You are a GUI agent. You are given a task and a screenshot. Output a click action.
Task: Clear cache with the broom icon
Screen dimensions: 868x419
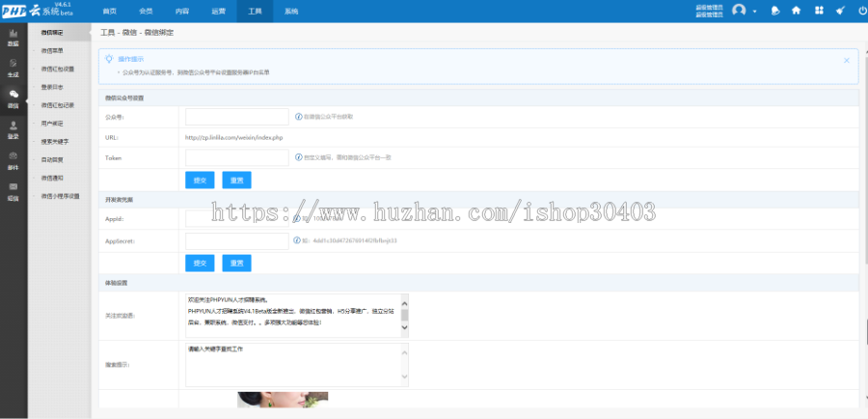coord(840,11)
